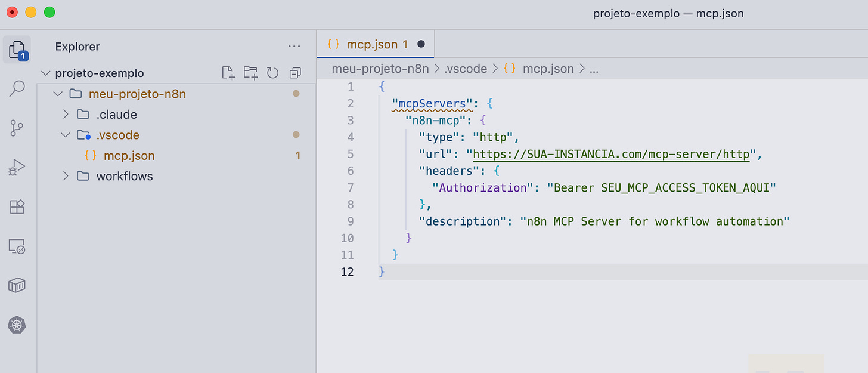Screen dimensions: 868x373
Task: Click line number 1 in the gutter
Action: point(351,87)
